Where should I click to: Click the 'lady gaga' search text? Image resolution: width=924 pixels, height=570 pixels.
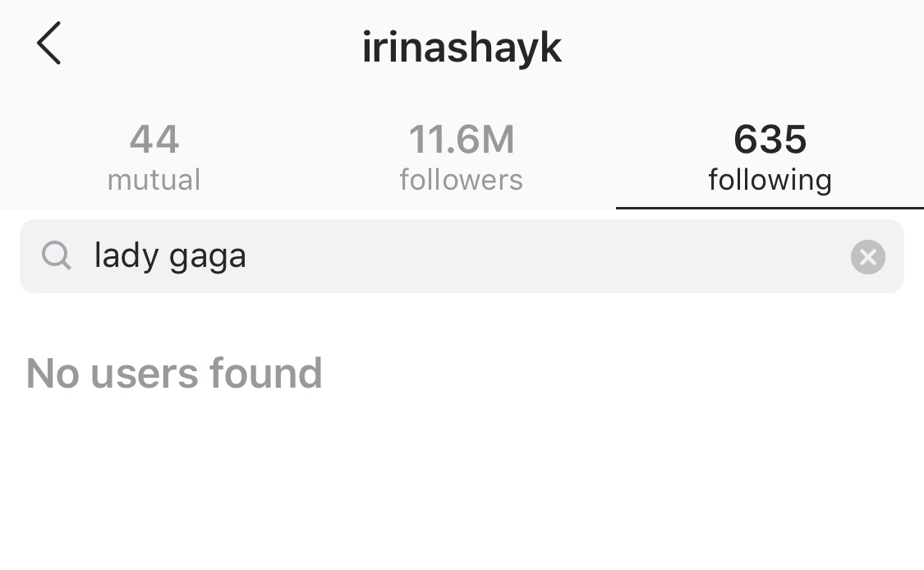click(170, 255)
